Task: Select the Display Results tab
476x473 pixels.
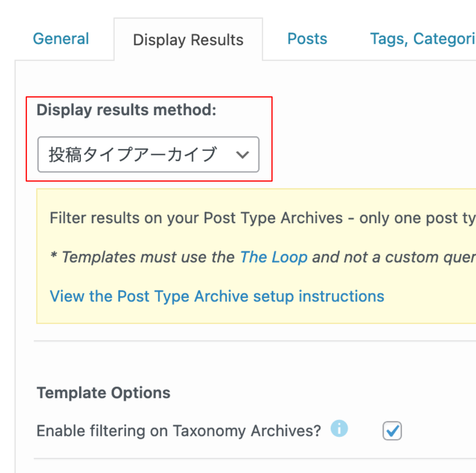Action: (x=188, y=40)
